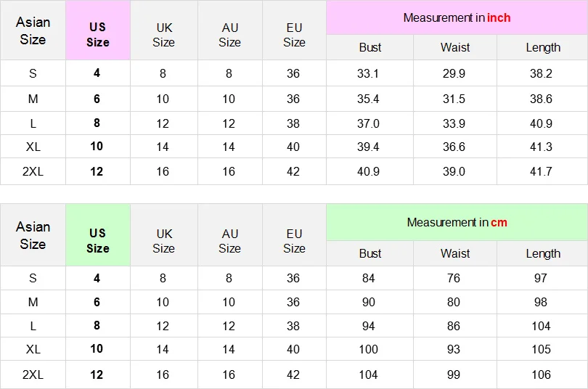Click the 33.1 bust value for size S
The width and height of the screenshot is (588, 389).
pyautogui.click(x=368, y=73)
